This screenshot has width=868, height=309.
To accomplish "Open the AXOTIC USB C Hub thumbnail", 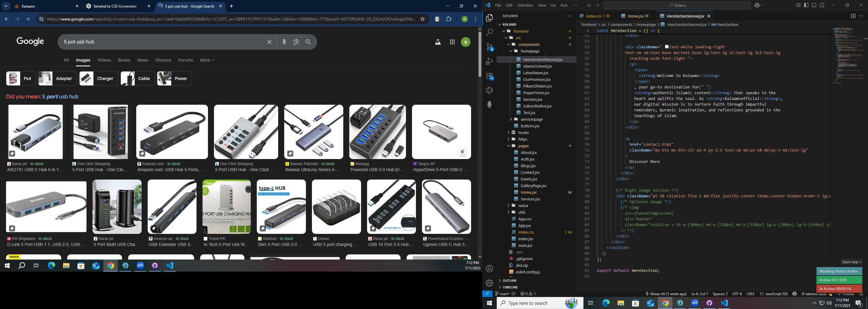I will [35, 132].
